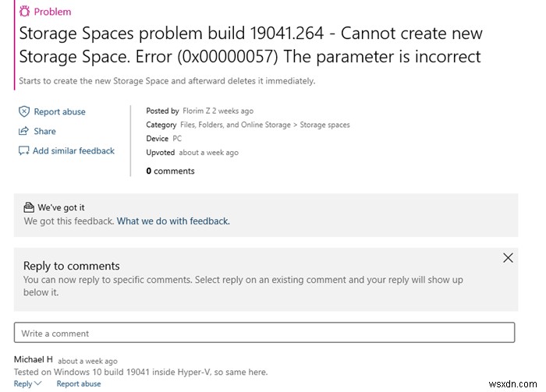Select the Share link
Viewport: 546px width, 392px height.
point(44,131)
